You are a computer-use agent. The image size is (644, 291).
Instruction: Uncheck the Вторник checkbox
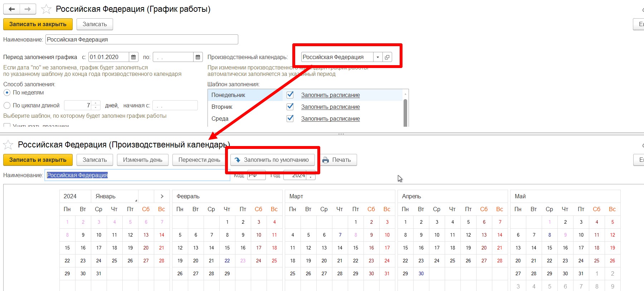(x=290, y=107)
